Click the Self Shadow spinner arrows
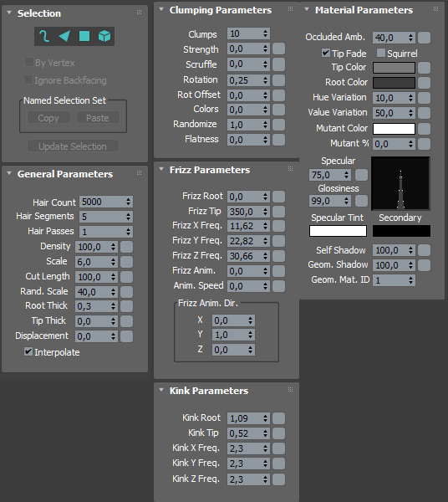 (x=411, y=250)
